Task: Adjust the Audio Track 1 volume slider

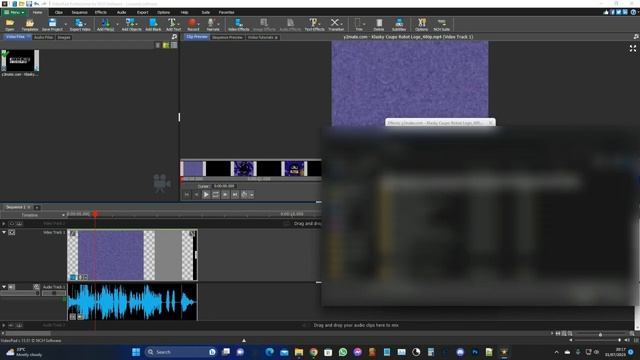Action: [20, 293]
